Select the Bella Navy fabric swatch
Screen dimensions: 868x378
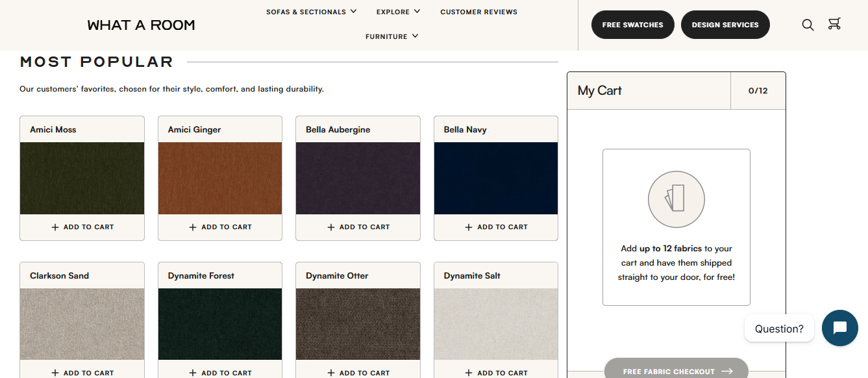click(x=496, y=178)
